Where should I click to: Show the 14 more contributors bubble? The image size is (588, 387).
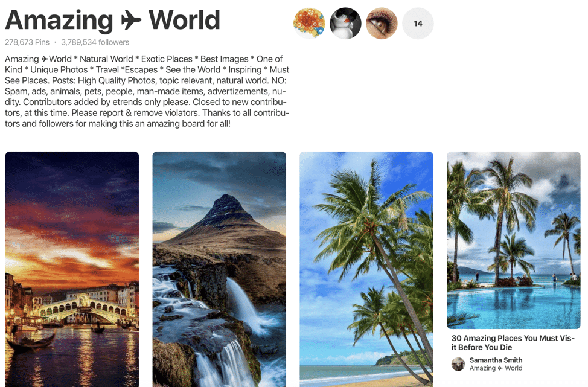coord(418,24)
